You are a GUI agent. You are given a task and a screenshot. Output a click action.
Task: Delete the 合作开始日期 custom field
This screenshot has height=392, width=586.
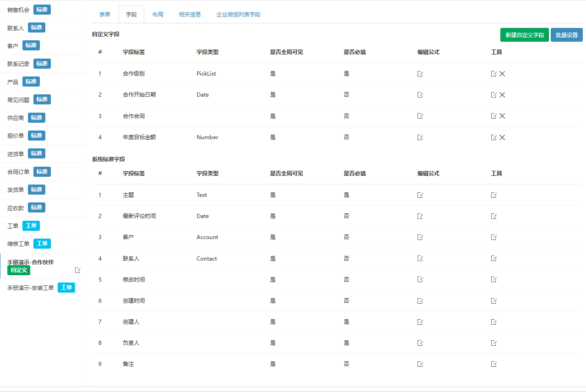pos(502,95)
